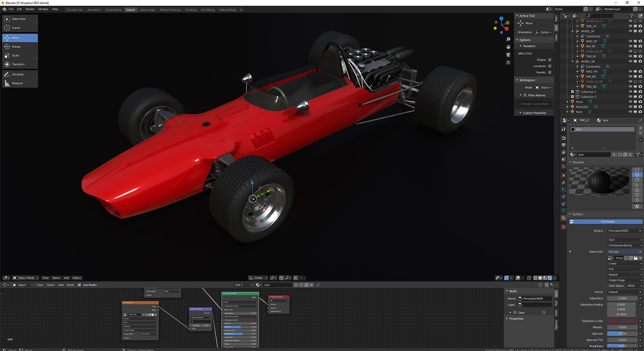Image resolution: width=644 pixels, height=351 pixels.
Task: Open the Window menu
Action: pyautogui.click(x=43, y=9)
